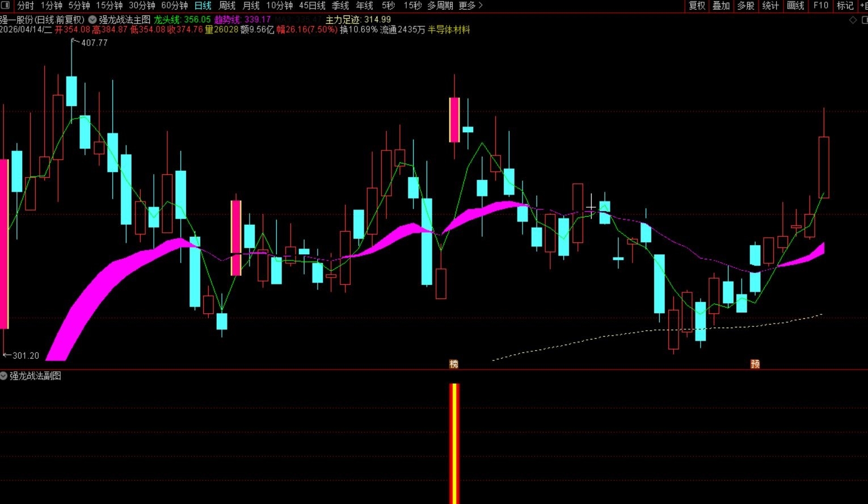The image size is (868, 504).
Task: Click the 趋势线: 339.17 value
Action: click(243, 20)
